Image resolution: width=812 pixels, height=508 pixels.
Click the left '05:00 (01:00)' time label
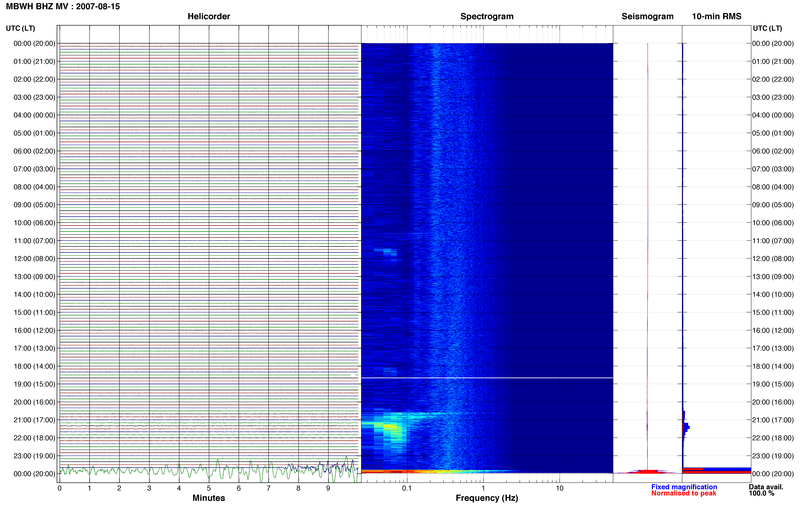click(x=34, y=133)
